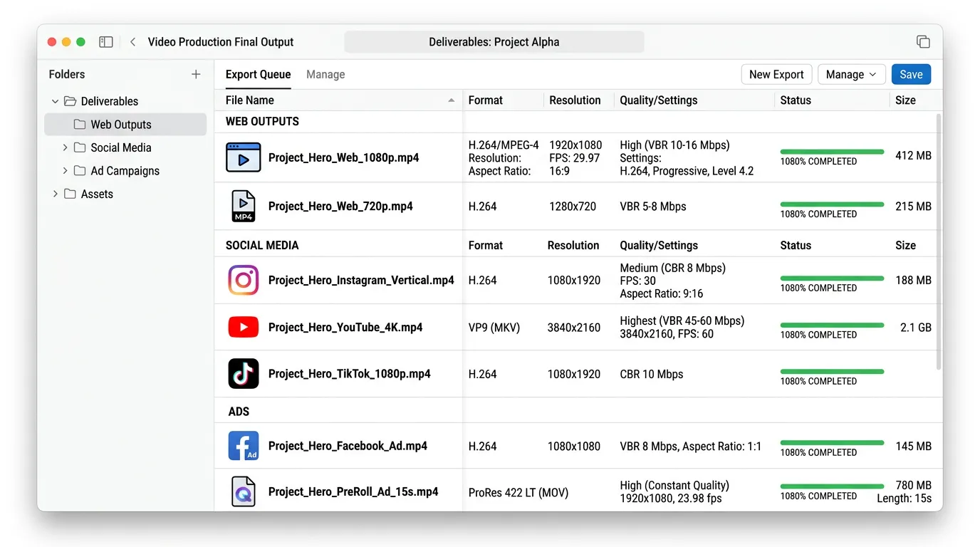980x547 pixels.
Task: Click the Web Outputs folder icon
Action: [80, 125]
